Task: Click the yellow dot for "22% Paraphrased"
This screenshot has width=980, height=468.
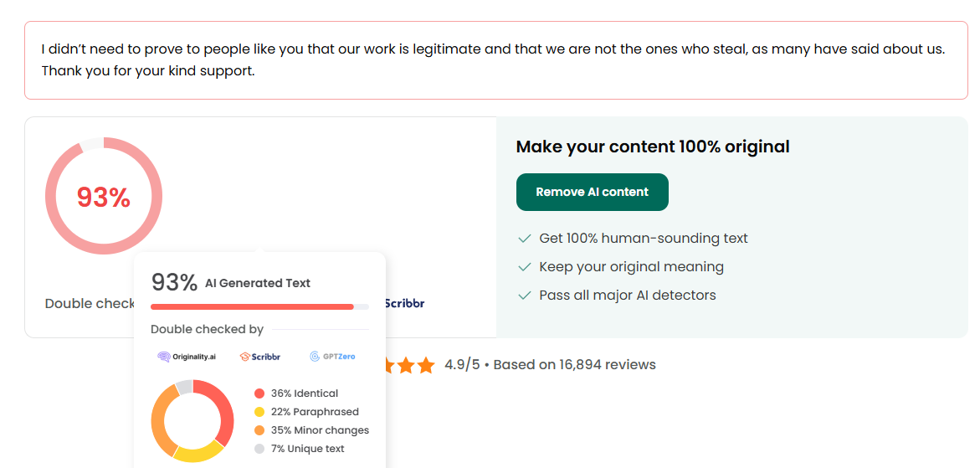Action: coord(259,412)
